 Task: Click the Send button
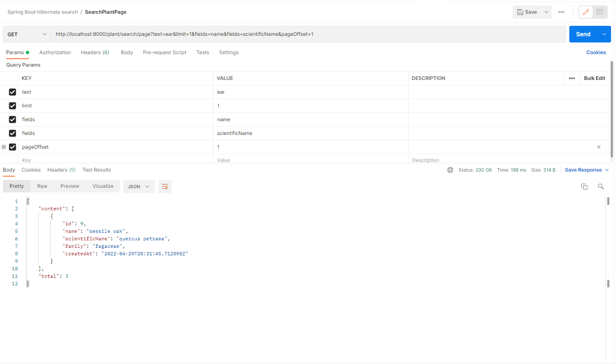click(583, 34)
